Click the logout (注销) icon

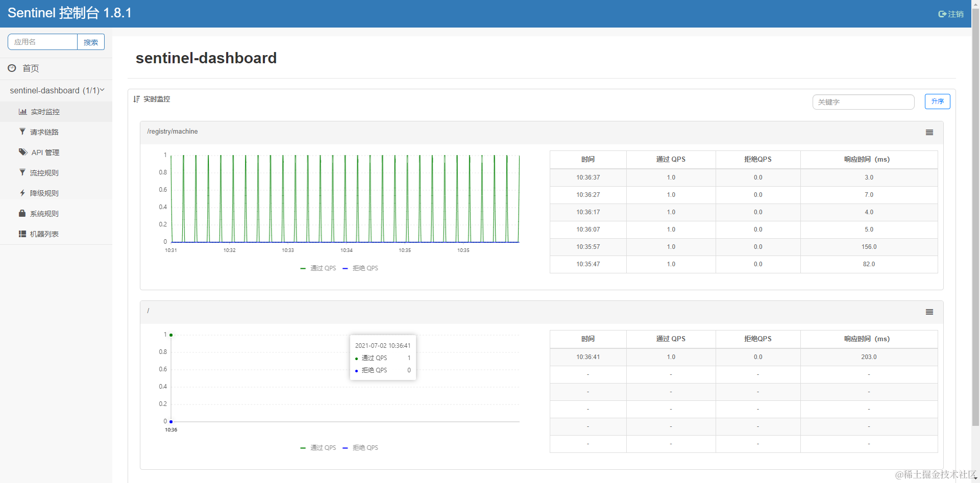(942, 14)
